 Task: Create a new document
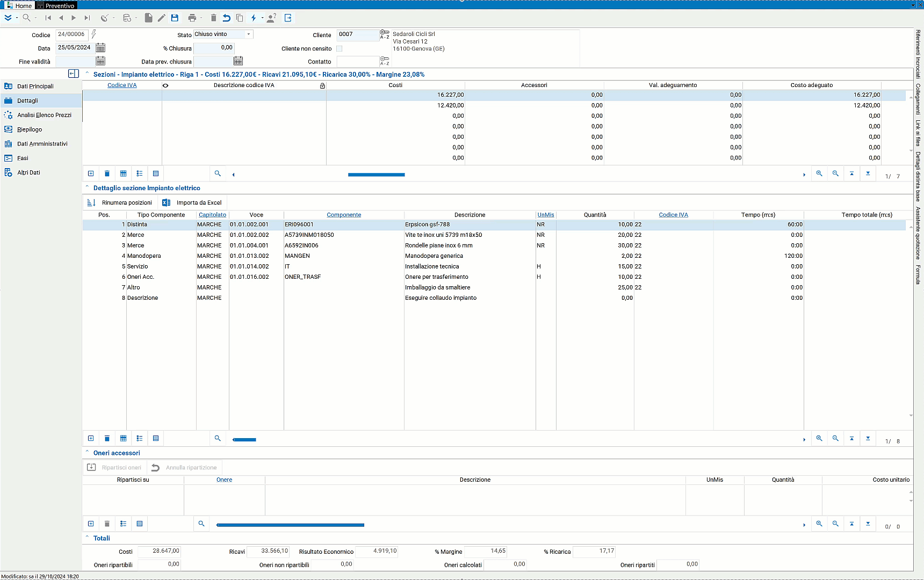coord(148,18)
